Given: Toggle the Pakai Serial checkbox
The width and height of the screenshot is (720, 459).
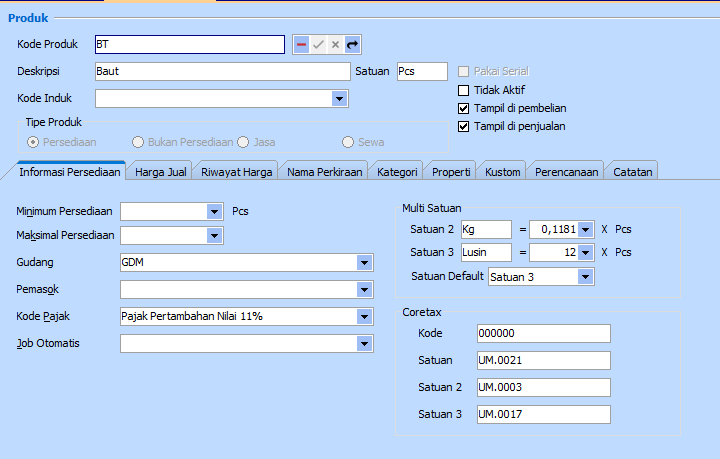Looking at the screenshot, I should pyautogui.click(x=464, y=72).
